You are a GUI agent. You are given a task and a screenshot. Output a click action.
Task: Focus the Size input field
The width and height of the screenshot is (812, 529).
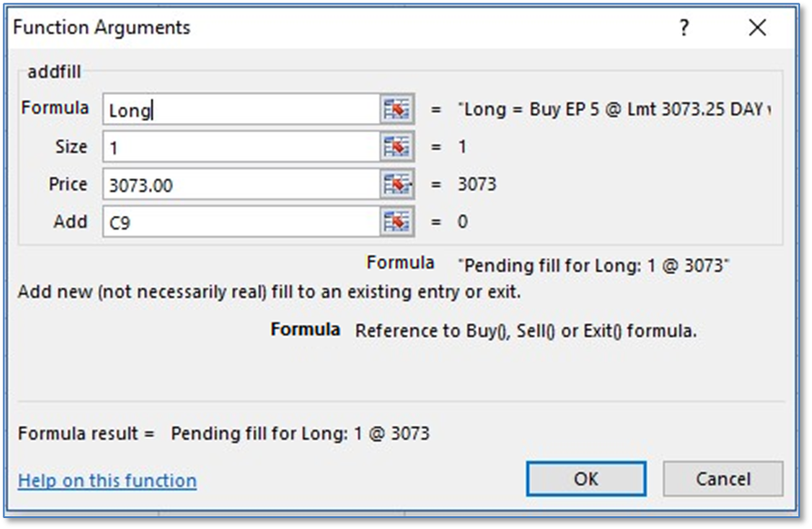(x=240, y=148)
